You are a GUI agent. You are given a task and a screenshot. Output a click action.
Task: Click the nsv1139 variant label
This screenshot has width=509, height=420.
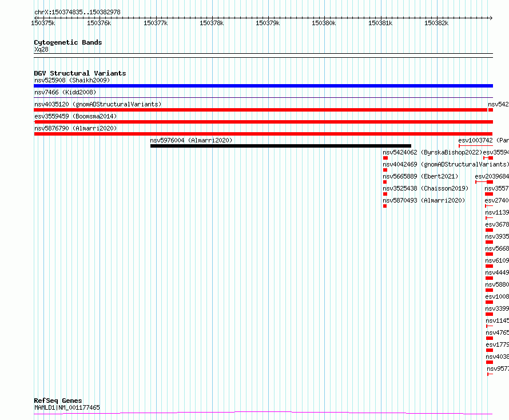click(497, 212)
